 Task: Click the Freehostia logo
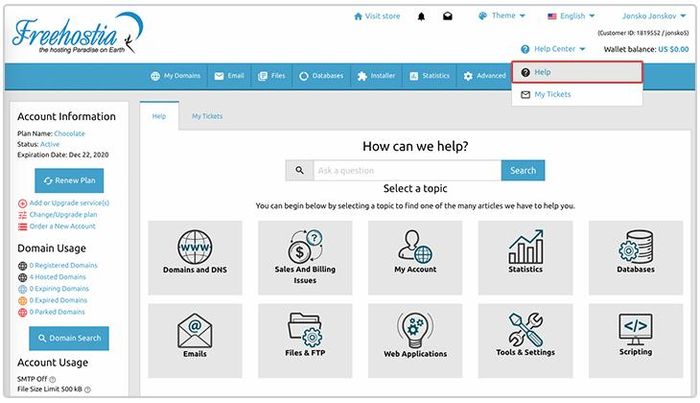[x=78, y=33]
